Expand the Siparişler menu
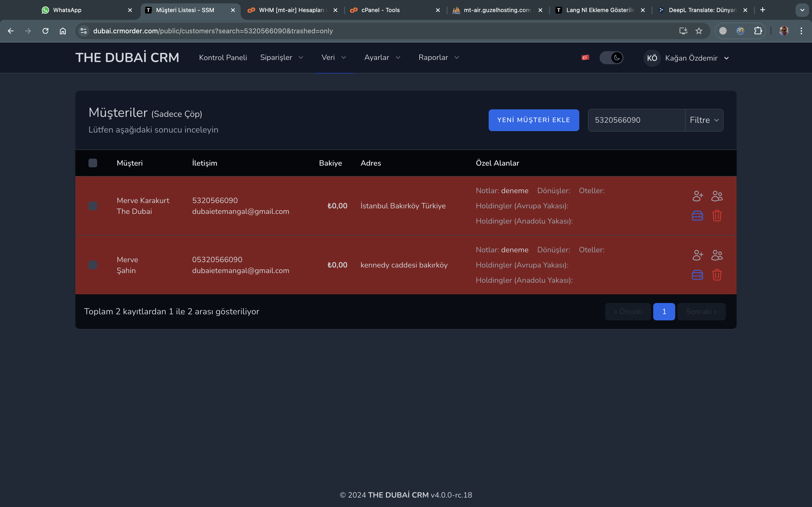 [x=282, y=58]
